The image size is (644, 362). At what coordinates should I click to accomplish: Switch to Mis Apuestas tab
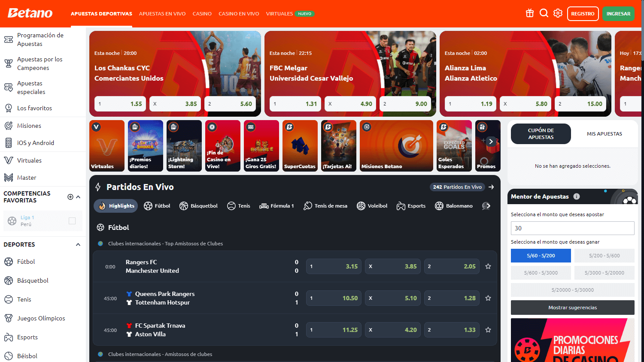tap(605, 134)
